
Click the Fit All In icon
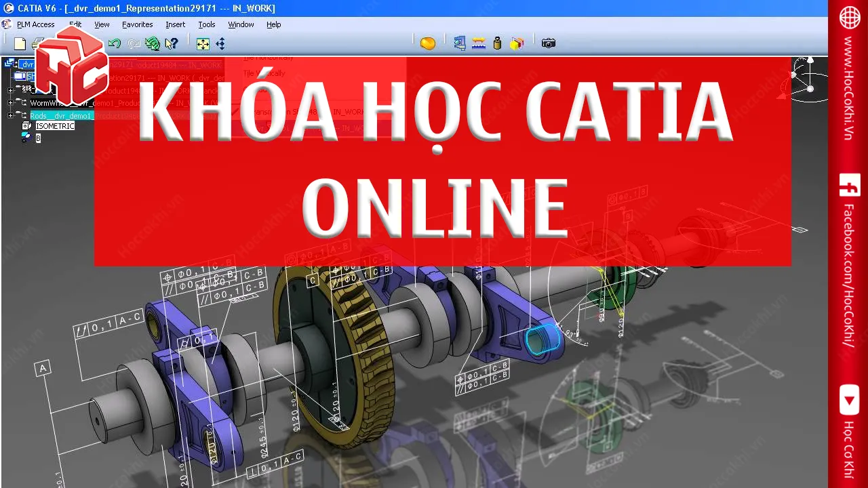(x=203, y=44)
